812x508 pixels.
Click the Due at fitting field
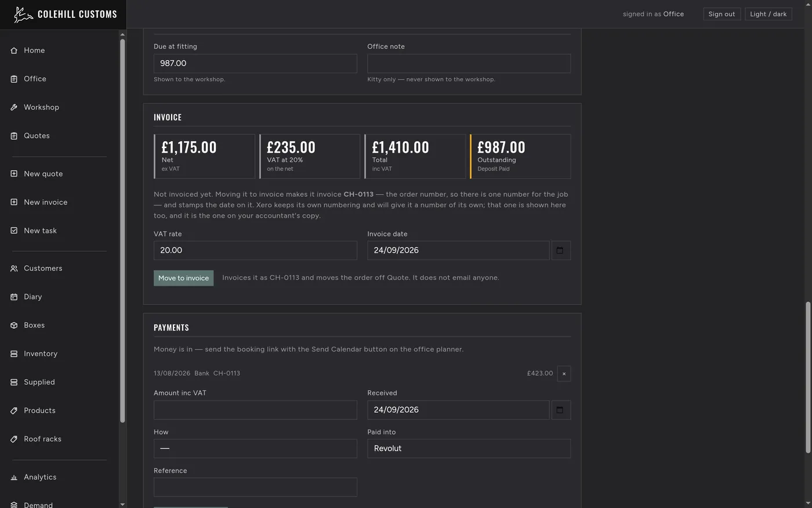pos(255,63)
